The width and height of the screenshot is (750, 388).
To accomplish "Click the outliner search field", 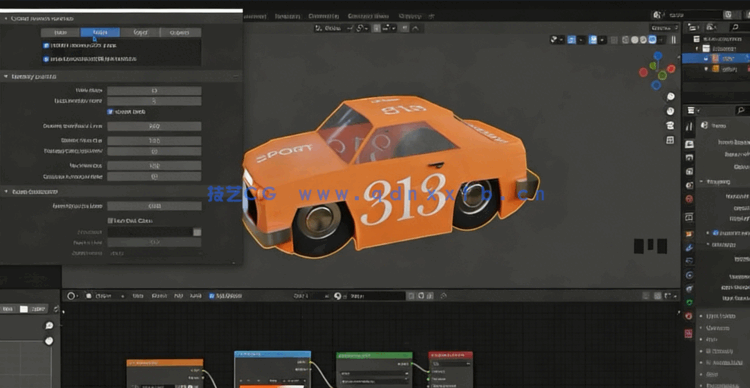I will click(741, 27).
